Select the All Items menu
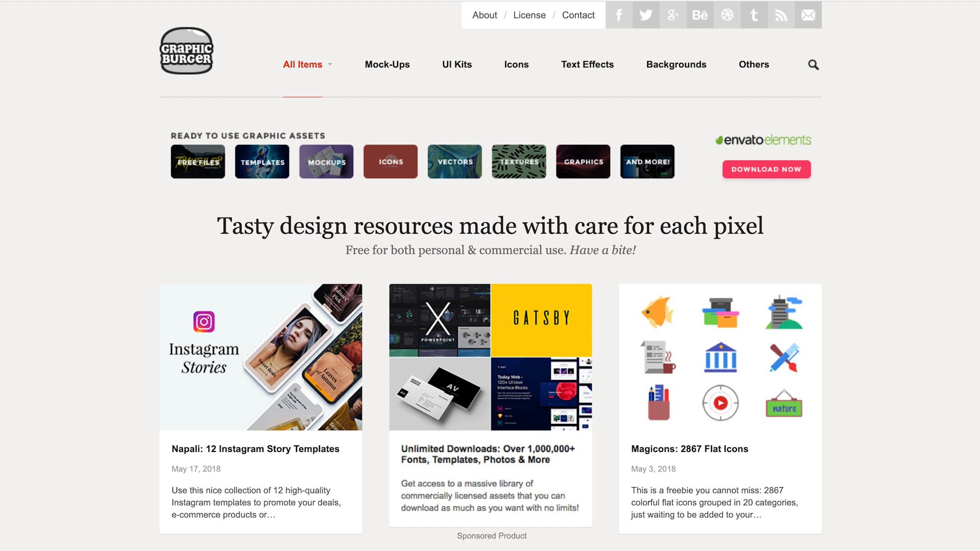Image resolution: width=980 pixels, height=551 pixels. point(303,65)
